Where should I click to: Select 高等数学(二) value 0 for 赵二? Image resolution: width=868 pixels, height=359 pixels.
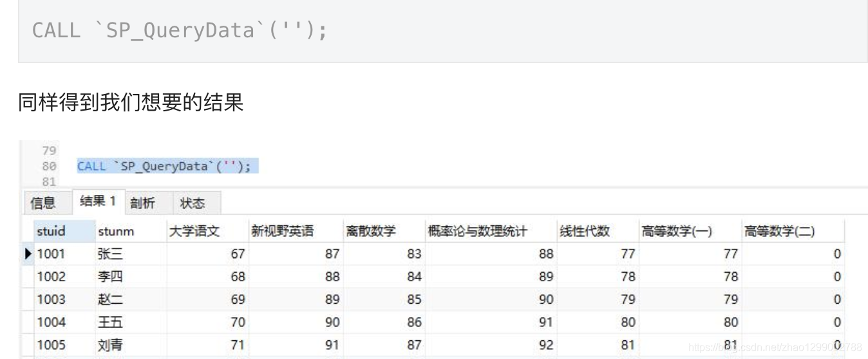[793, 299]
